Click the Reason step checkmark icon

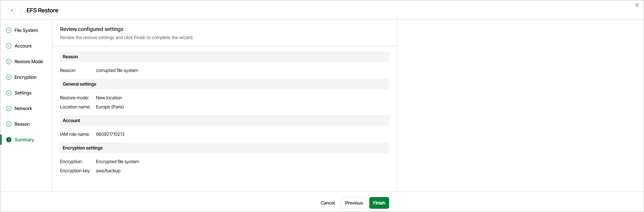pyautogui.click(x=9, y=124)
